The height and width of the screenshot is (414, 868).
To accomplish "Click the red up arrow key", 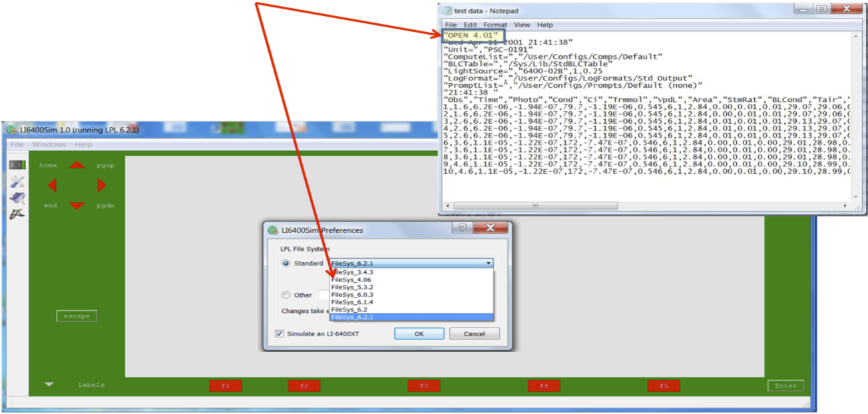I will click(x=77, y=164).
